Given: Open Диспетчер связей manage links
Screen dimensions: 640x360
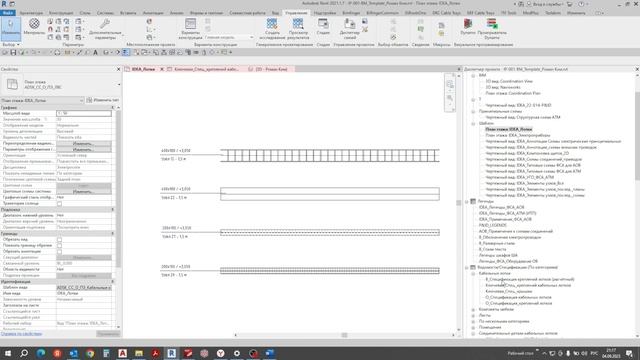Looking at the screenshot, I should click(349, 29).
